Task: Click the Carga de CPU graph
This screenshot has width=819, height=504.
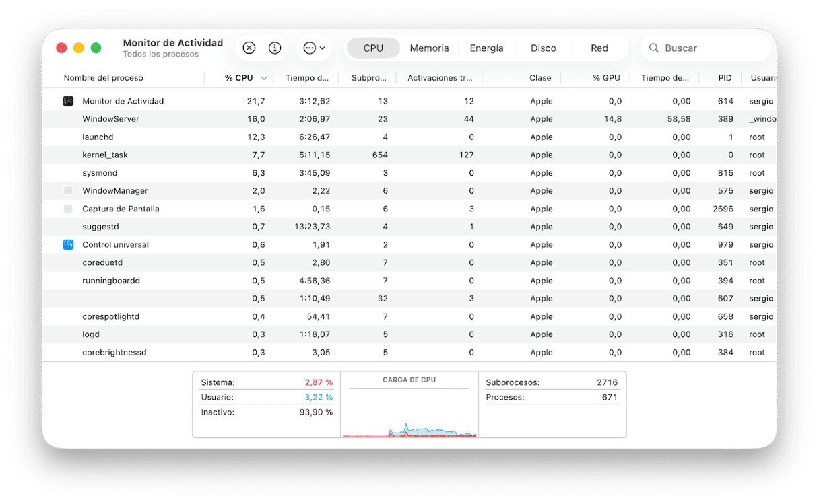Action: (409, 410)
